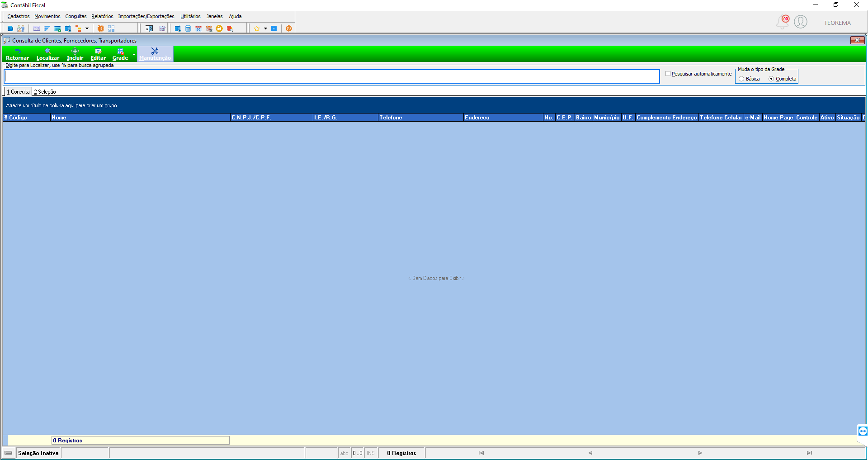Click the ID card icon in toolbar
Viewport: 868px width, 460px height.
pos(37,28)
